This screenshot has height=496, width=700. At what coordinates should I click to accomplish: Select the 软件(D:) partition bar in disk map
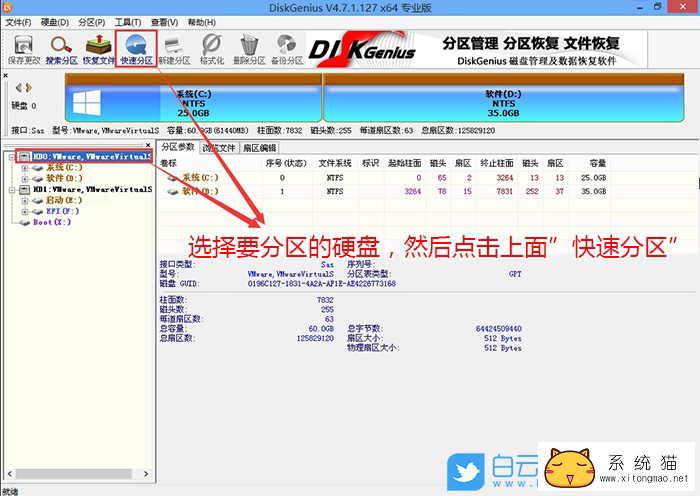(x=504, y=98)
